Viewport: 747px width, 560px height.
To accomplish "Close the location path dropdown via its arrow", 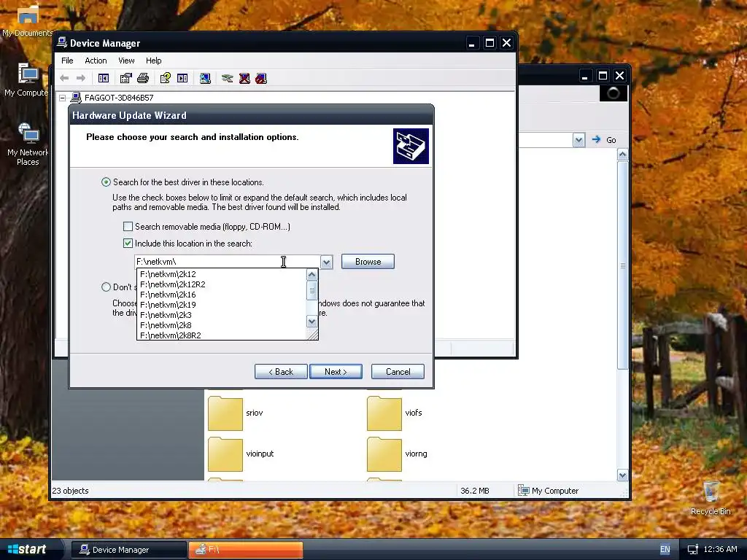I will pos(326,262).
